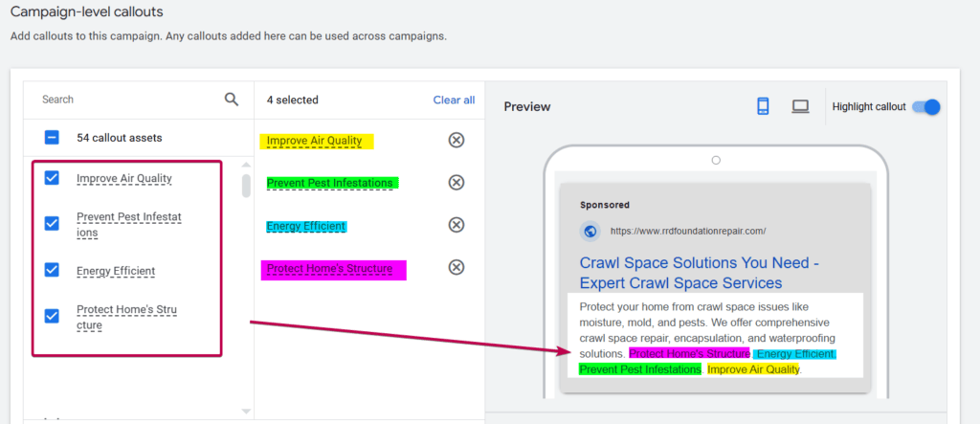980x424 pixels.
Task: Remove Energy Efficient from selected list
Action: tap(457, 225)
